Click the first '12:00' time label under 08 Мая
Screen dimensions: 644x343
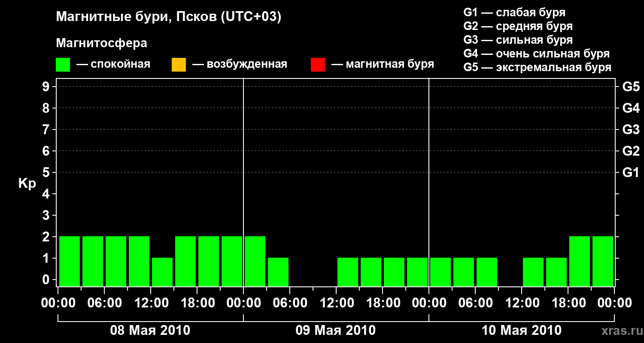click(x=151, y=303)
